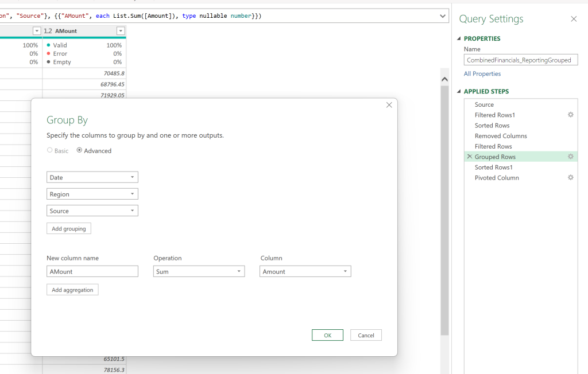The width and height of the screenshot is (588, 374).
Task: Collapse the APPLIED STEPS section
Action: coord(459,91)
